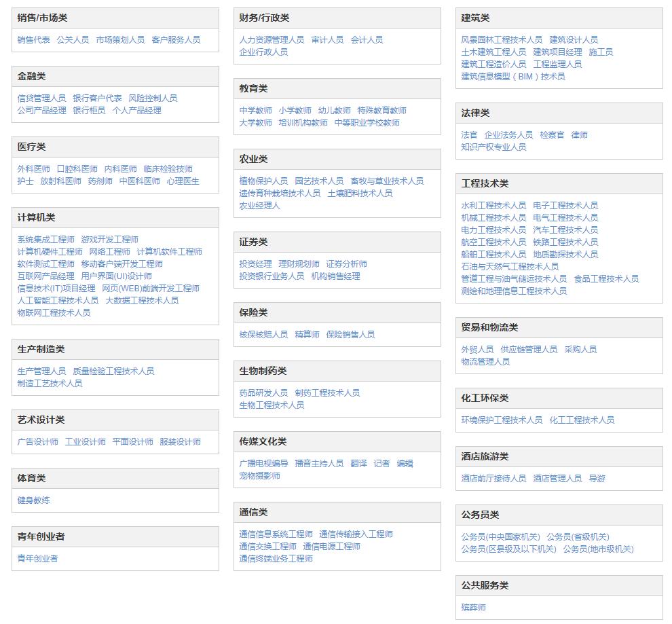Select 风险控制人员 link
Viewport: 672px width, 624px height.
[x=153, y=98]
